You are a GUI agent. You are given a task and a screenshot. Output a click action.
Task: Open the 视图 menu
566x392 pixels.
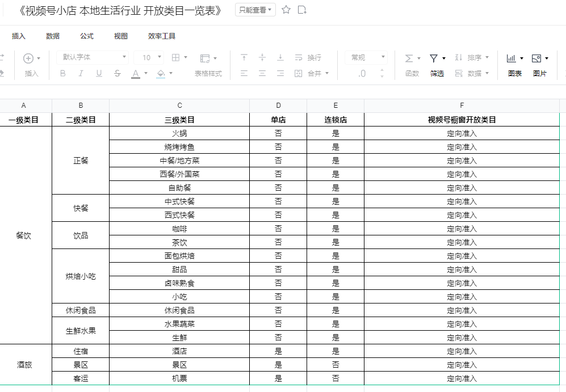[120, 36]
